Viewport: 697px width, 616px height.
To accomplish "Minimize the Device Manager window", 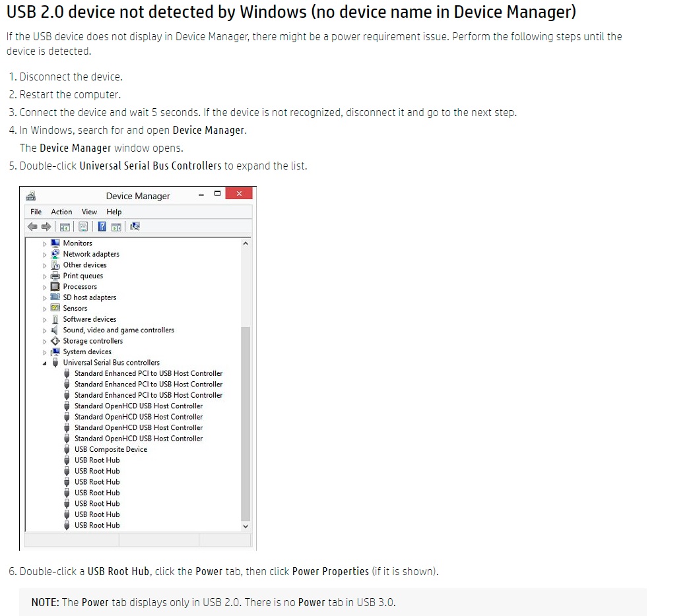I will click(x=201, y=195).
